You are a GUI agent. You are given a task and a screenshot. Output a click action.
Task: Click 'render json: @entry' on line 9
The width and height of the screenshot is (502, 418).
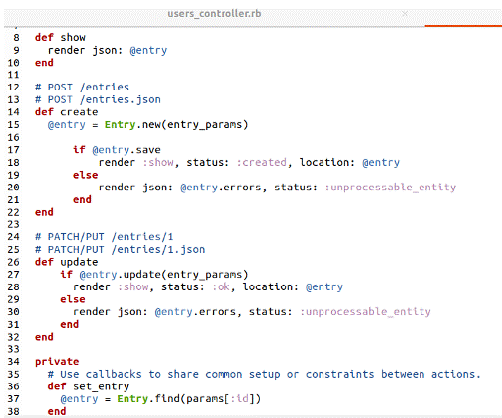[x=107, y=50]
